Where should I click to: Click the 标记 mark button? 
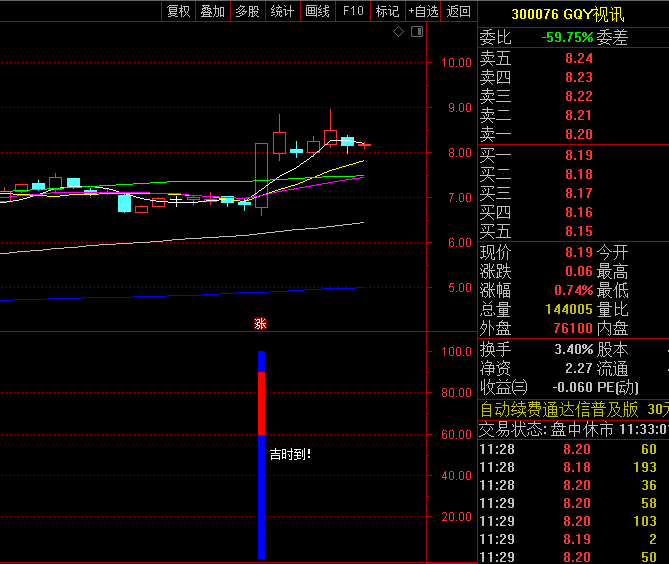coord(387,11)
